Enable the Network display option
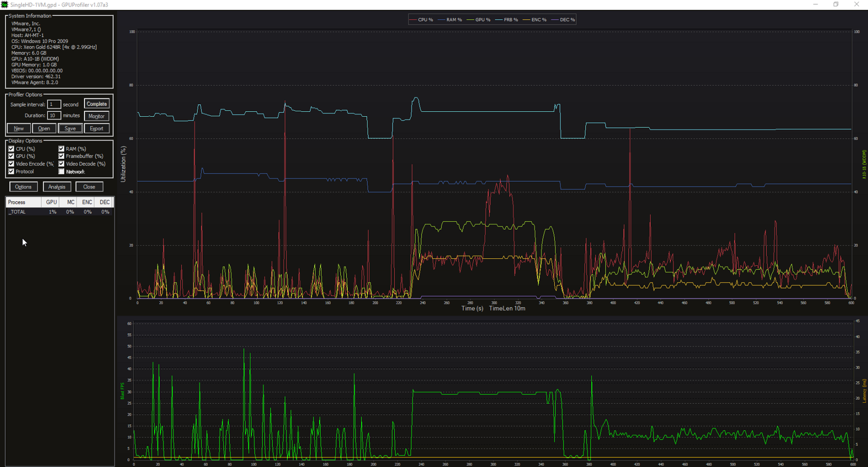Image resolution: width=868 pixels, height=467 pixels. pyautogui.click(x=61, y=171)
